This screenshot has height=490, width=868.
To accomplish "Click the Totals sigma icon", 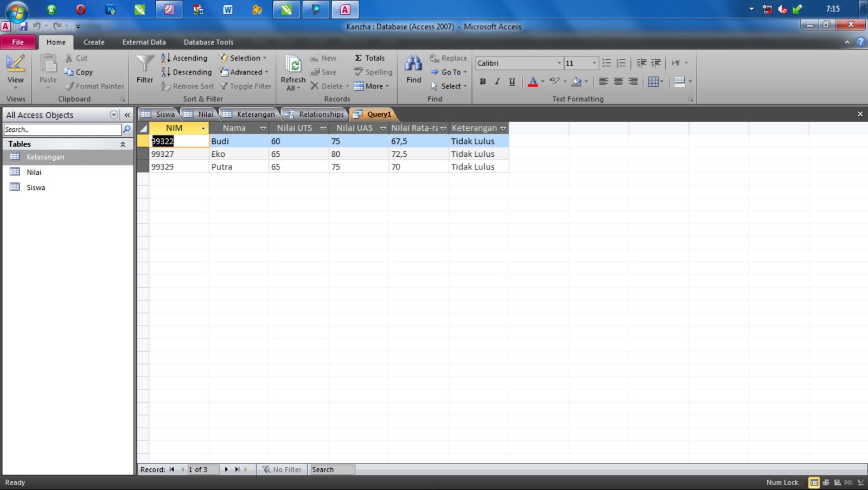I will [x=359, y=58].
